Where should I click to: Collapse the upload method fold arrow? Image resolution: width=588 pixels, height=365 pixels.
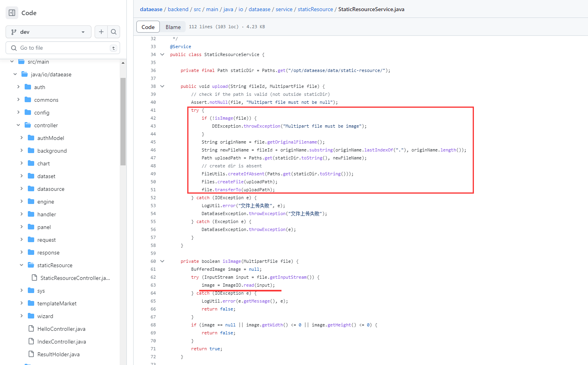click(x=162, y=86)
